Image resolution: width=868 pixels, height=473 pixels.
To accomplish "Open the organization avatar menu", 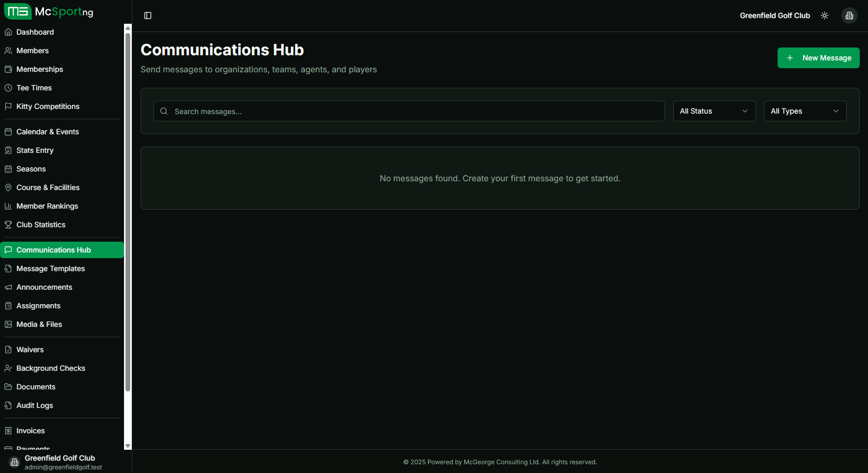I will 849,15.
